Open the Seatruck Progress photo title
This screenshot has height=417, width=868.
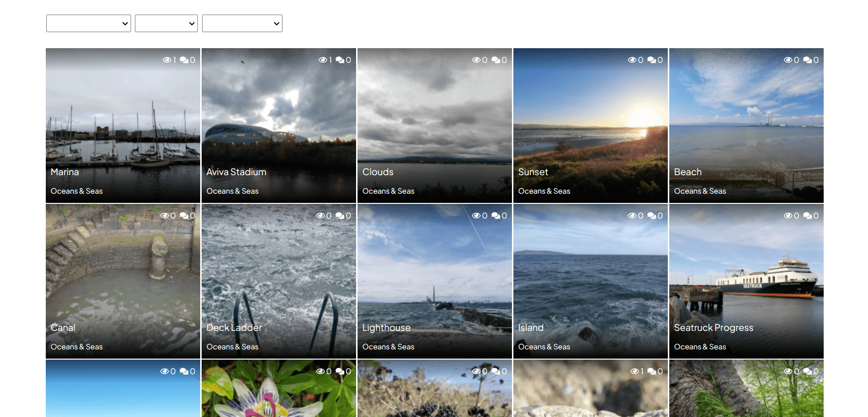click(x=714, y=327)
